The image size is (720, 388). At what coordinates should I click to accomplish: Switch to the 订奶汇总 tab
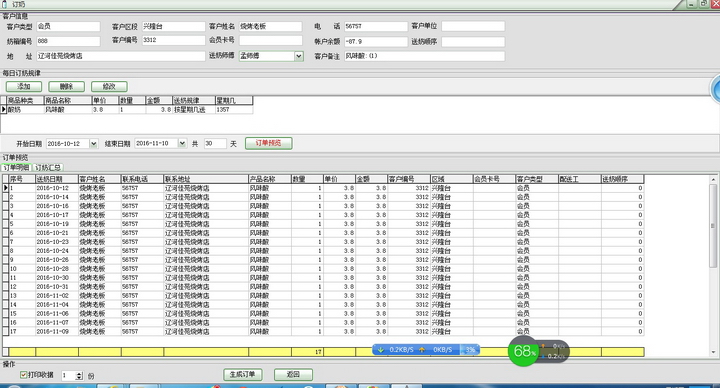coord(48,168)
